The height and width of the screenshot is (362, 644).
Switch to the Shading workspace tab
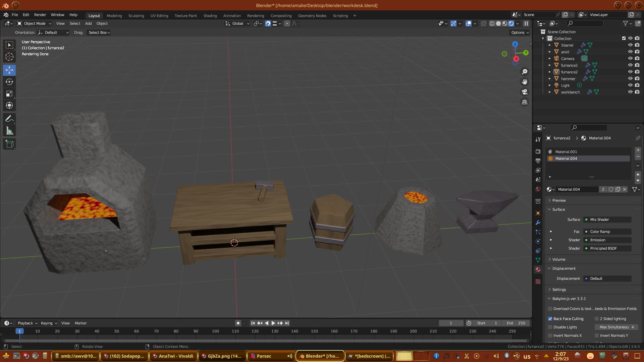[210, 16]
